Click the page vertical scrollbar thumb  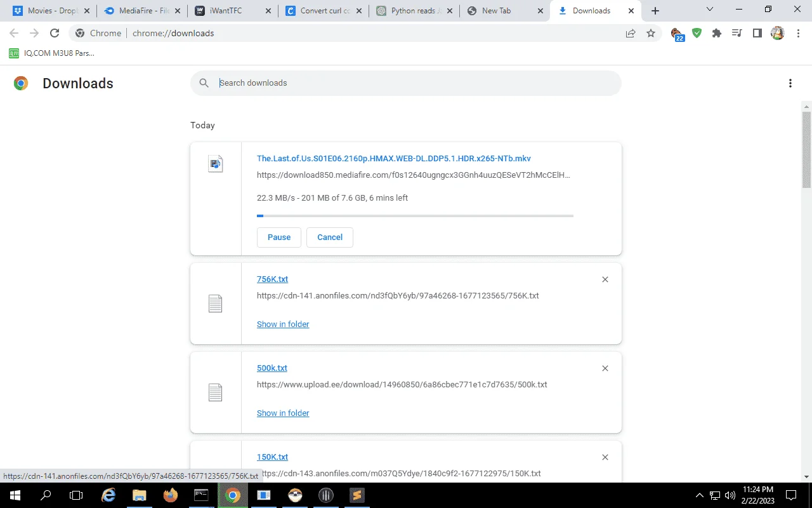[x=806, y=150]
